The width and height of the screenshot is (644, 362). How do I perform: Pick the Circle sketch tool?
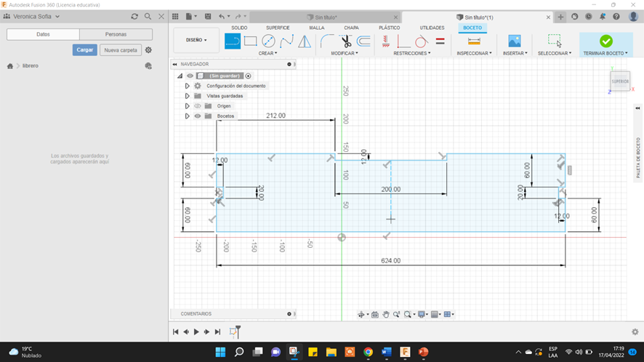269,41
